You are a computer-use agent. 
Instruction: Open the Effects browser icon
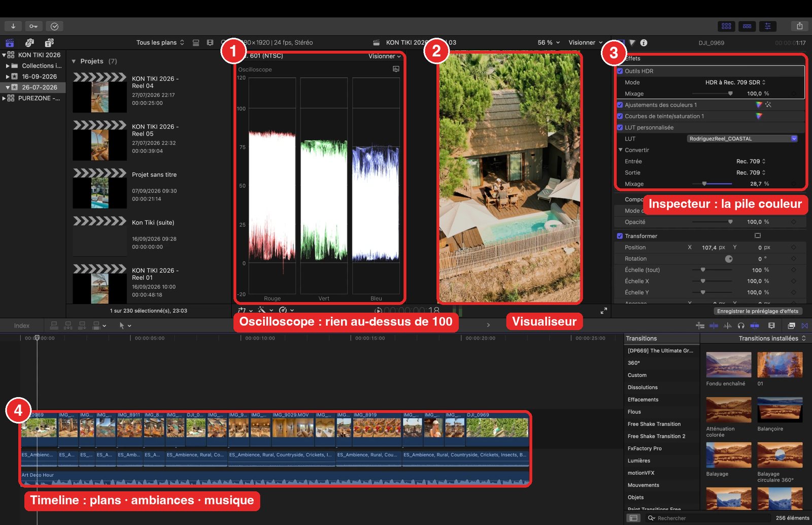coord(791,325)
